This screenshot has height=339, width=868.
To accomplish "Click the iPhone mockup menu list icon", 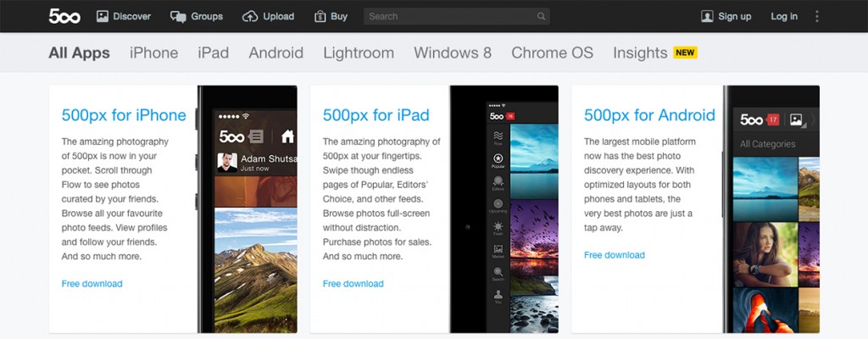I will coord(256,136).
